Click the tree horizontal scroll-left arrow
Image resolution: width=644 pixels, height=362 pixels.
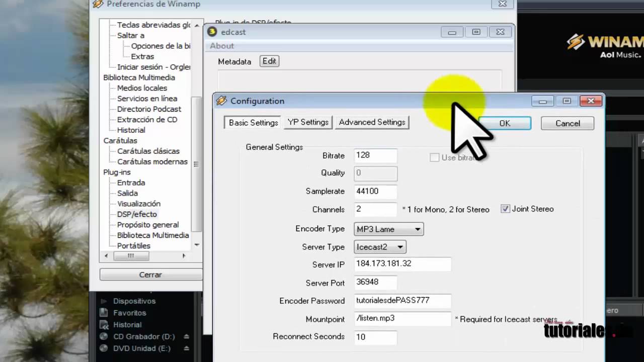pos(106,256)
